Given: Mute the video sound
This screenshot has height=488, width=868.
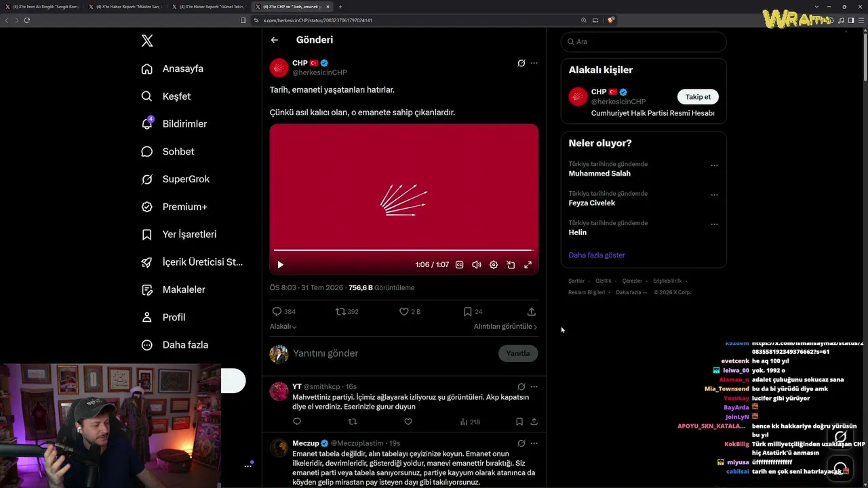Looking at the screenshot, I should [477, 265].
